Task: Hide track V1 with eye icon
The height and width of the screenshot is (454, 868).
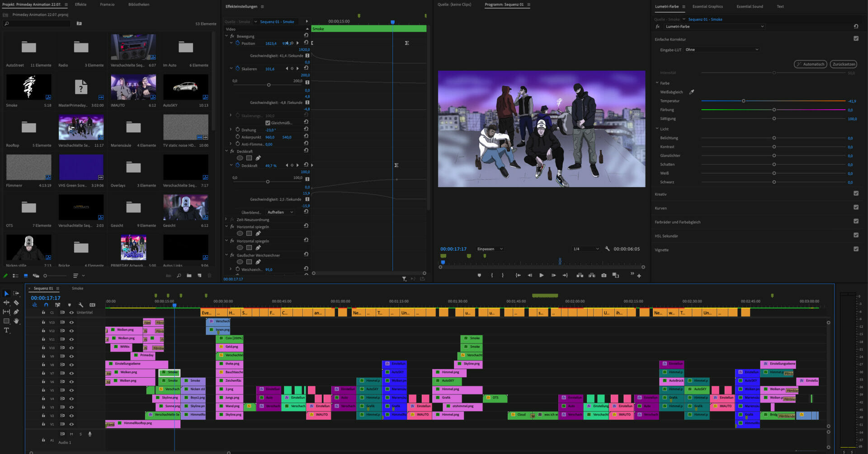Action: (71, 424)
